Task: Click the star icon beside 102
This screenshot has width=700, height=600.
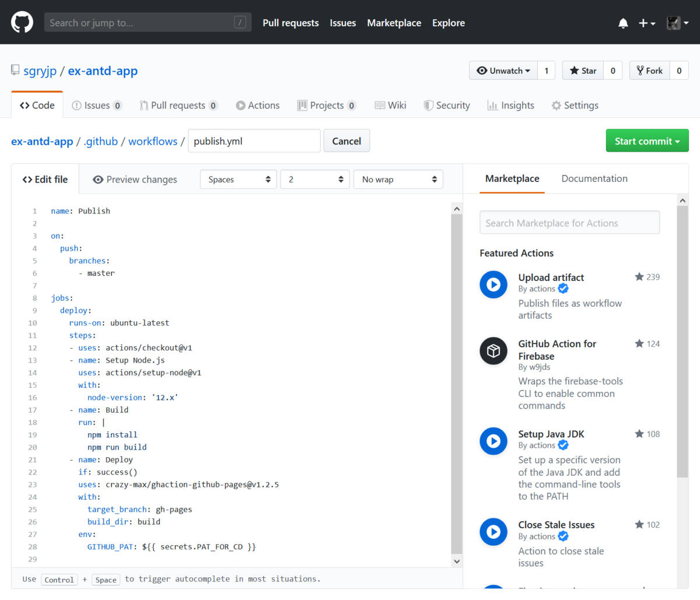Action: tap(639, 525)
